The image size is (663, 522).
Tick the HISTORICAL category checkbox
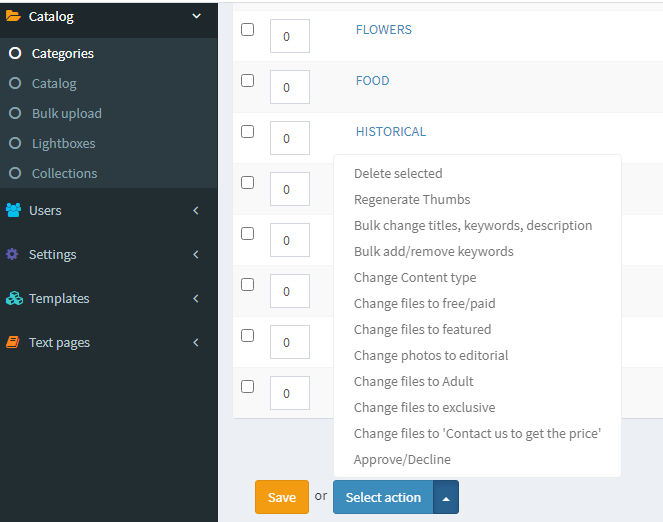[247, 131]
